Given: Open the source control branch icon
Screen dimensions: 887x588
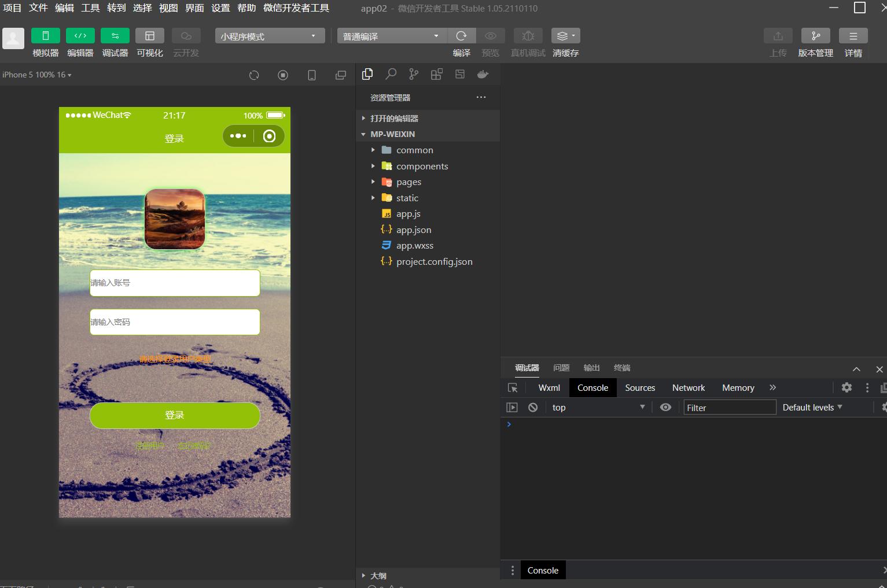Looking at the screenshot, I should [x=413, y=74].
